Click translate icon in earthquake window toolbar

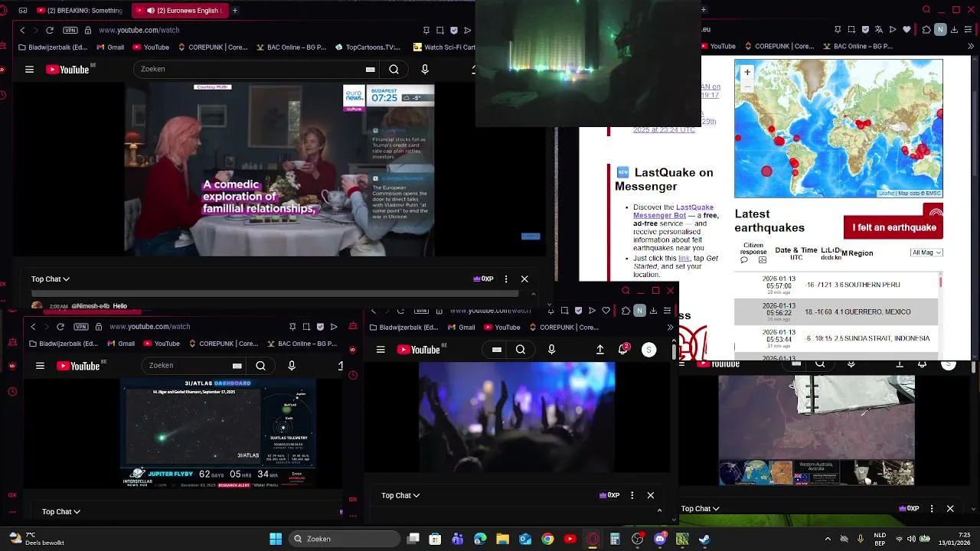click(879, 30)
